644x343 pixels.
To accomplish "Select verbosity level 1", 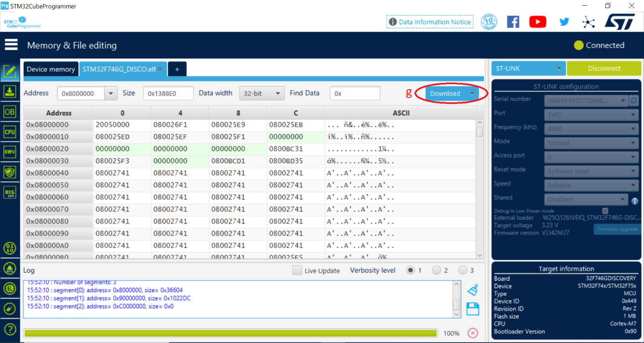I will (x=410, y=270).
